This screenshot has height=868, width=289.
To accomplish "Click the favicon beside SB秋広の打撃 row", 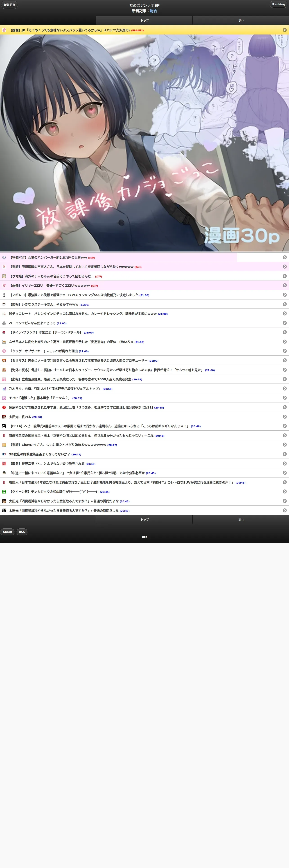I will [x=4, y=454].
